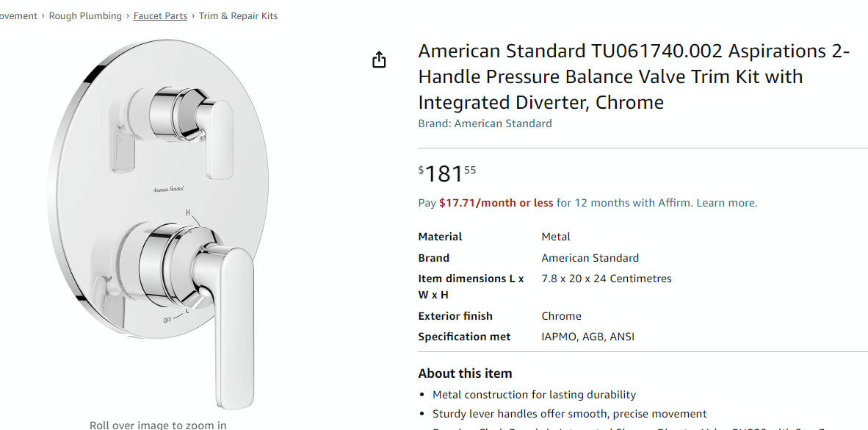Click the 'Roll over image to zoom in' caption
The width and height of the screenshot is (868, 430).
click(158, 425)
